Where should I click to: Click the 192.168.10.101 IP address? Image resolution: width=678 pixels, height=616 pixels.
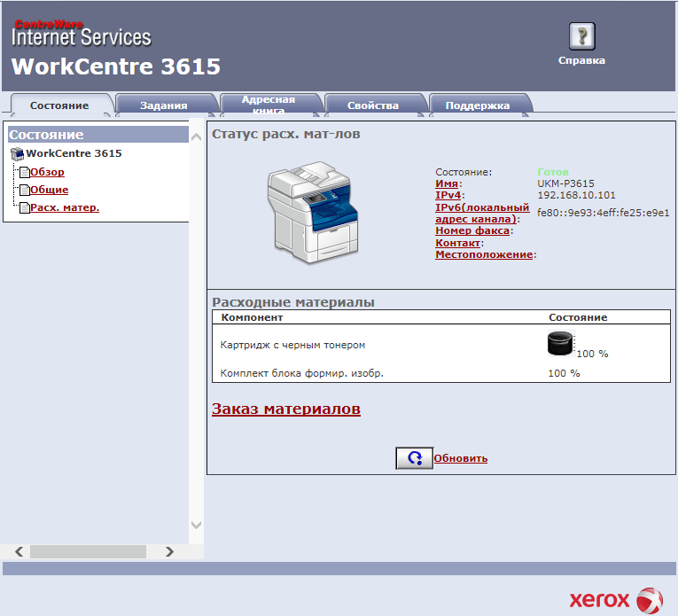pos(576,195)
